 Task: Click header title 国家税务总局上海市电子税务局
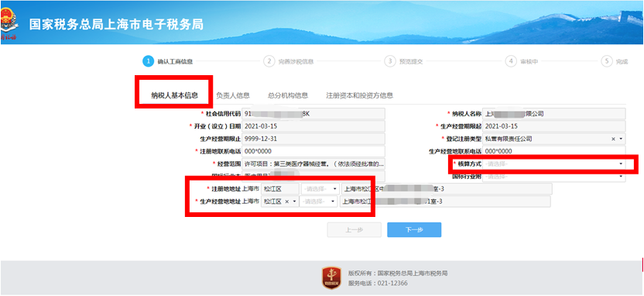(x=116, y=24)
